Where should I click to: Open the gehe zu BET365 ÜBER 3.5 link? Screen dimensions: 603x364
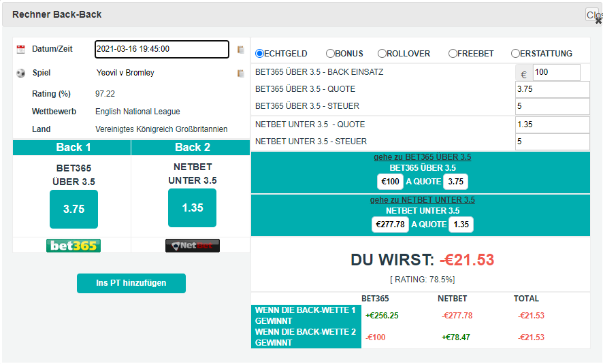422,157
